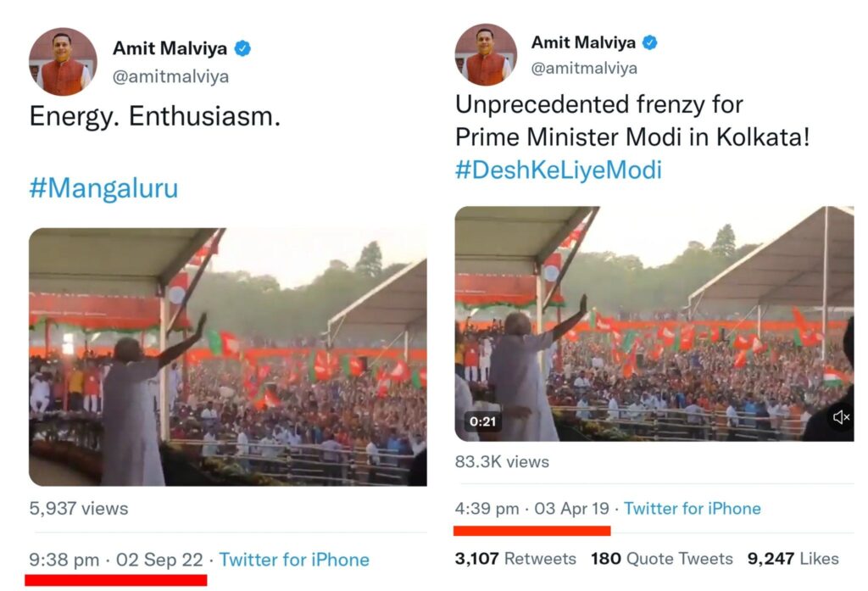
Task: Click the verified badge on the right tweet
Action: [650, 42]
